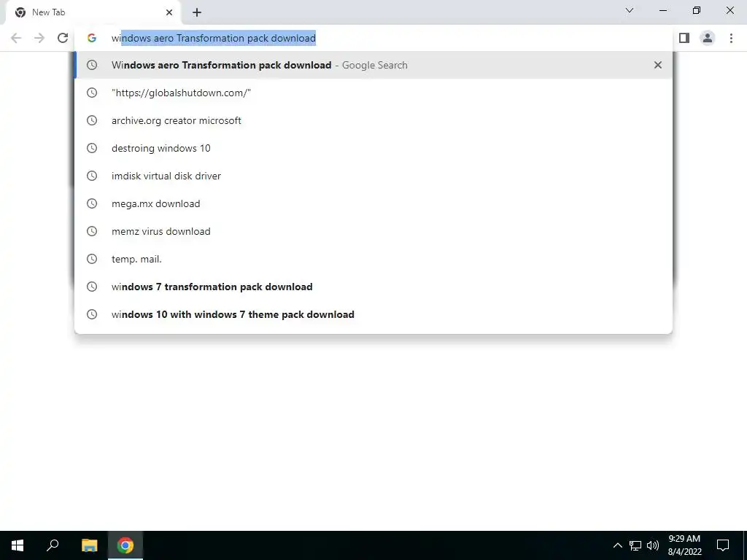Open taskbar search magnifier
Screen dimensions: 747x560
pos(53,545)
